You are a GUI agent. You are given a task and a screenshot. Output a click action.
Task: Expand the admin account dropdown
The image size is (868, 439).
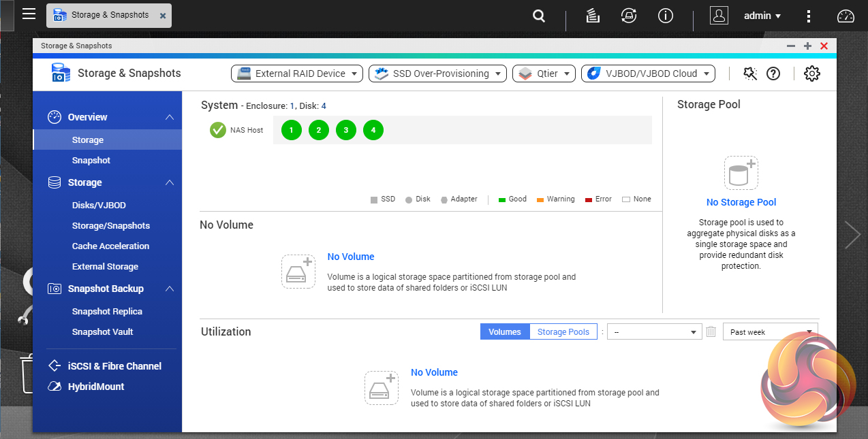pos(762,16)
